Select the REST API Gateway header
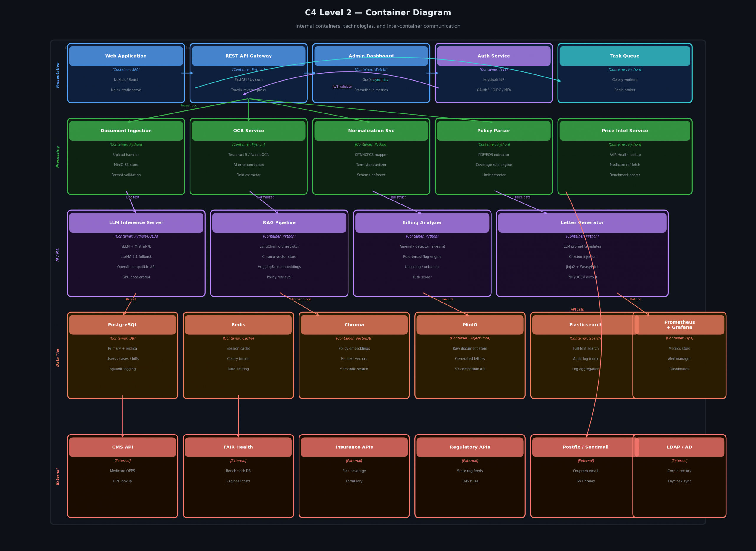 tap(248, 56)
